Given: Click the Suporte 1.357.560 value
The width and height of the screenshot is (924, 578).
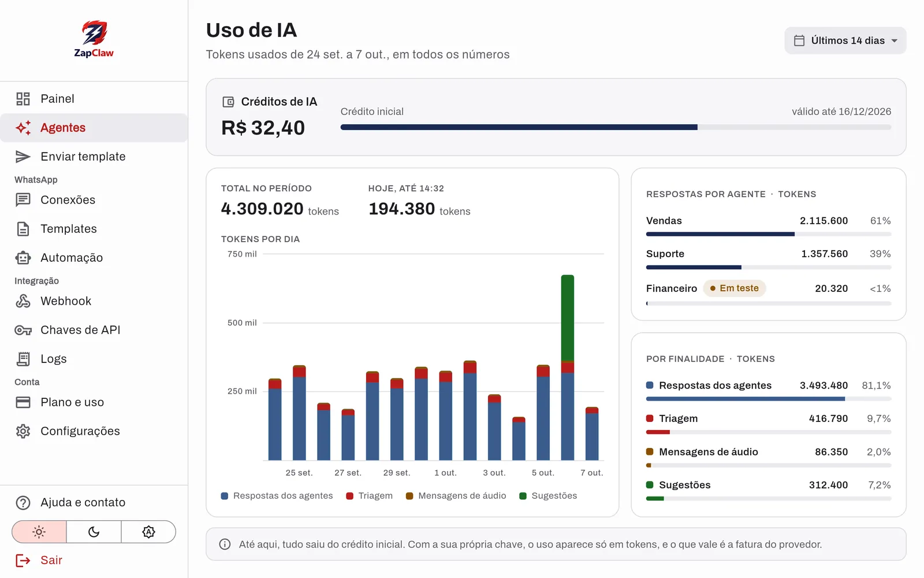Looking at the screenshot, I should point(825,254).
